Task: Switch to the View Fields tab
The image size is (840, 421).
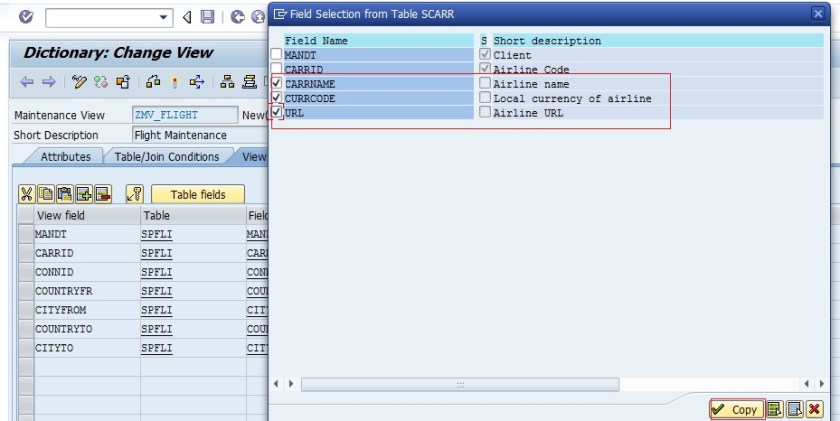Action: pyautogui.click(x=253, y=157)
